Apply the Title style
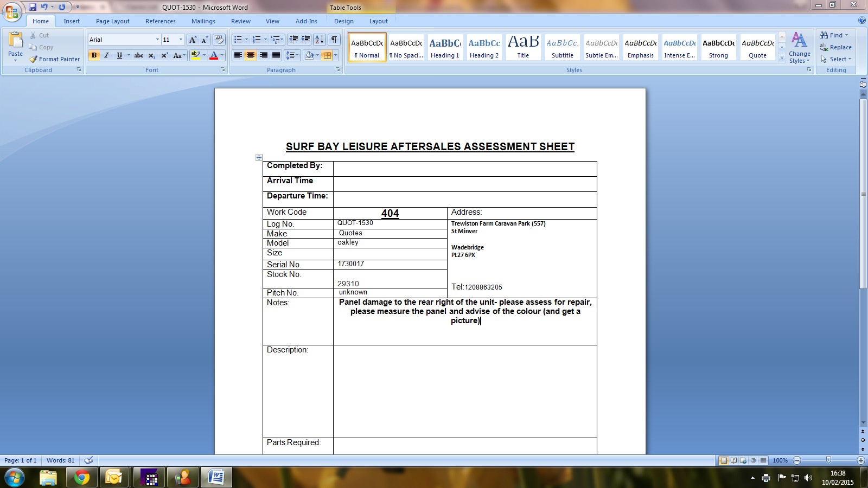Screen dimensions: 868x488 523,47
